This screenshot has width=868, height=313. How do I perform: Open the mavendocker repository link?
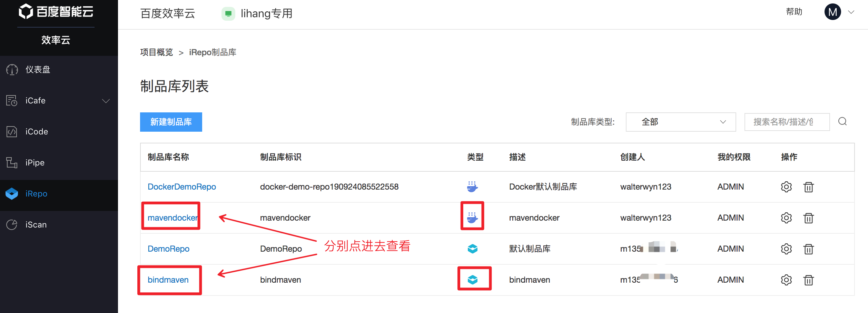[173, 218]
